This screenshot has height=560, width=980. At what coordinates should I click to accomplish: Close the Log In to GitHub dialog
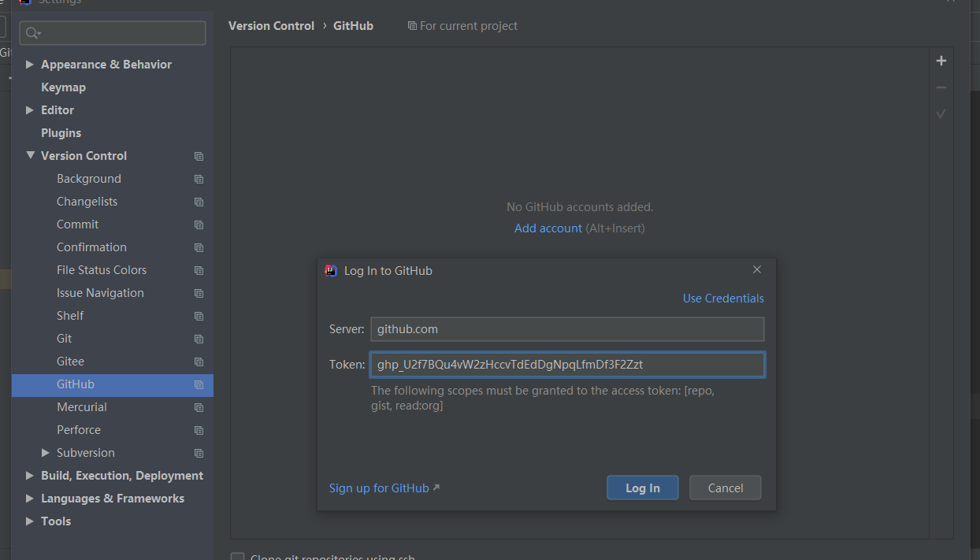[757, 269]
